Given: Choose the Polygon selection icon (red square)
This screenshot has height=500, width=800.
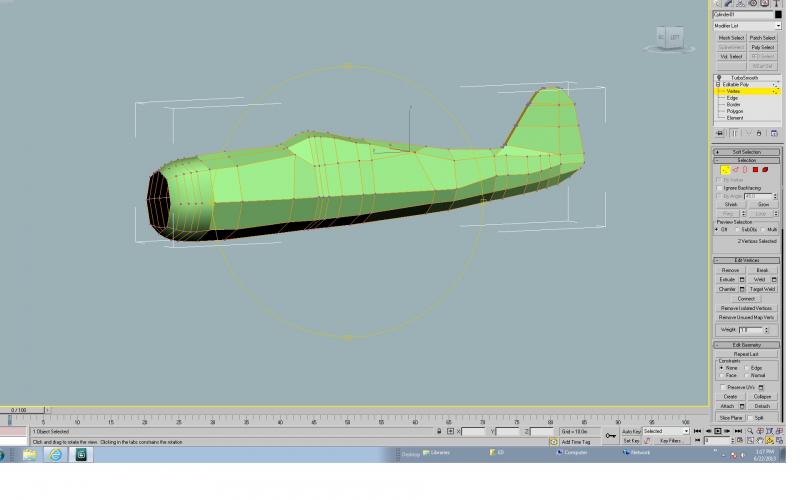Looking at the screenshot, I should (755, 170).
